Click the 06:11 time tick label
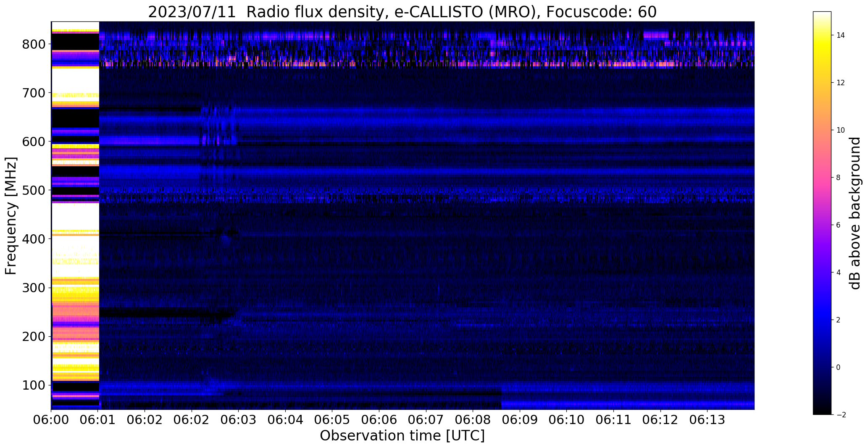 (x=613, y=419)
